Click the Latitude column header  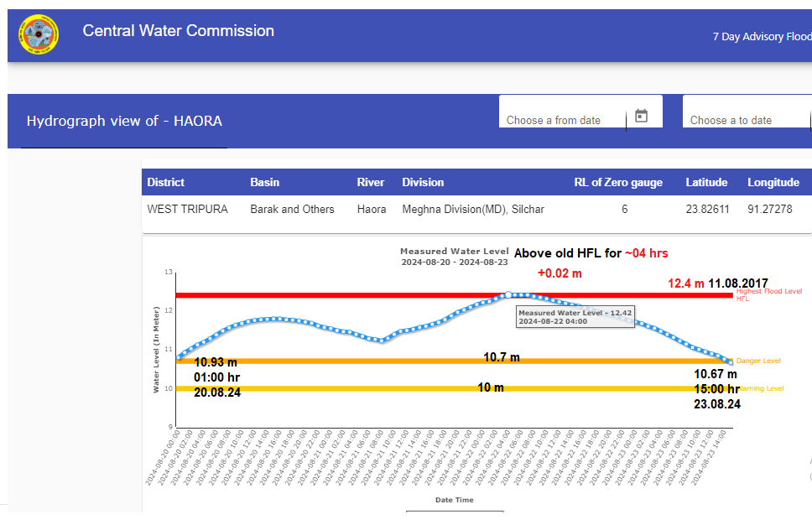click(x=706, y=182)
